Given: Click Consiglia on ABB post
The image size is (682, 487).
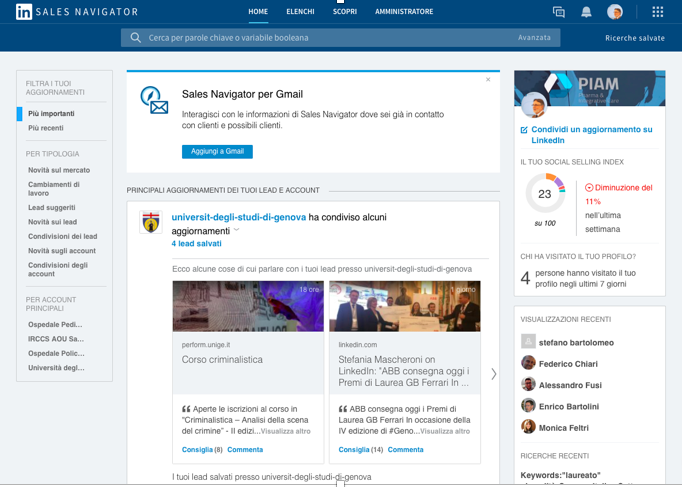Looking at the screenshot, I should (x=354, y=450).
